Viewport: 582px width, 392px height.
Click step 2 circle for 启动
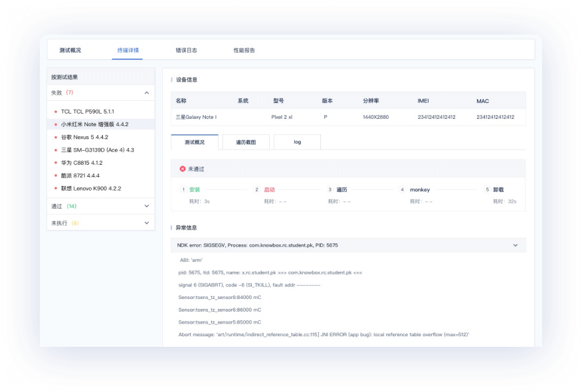(256, 189)
